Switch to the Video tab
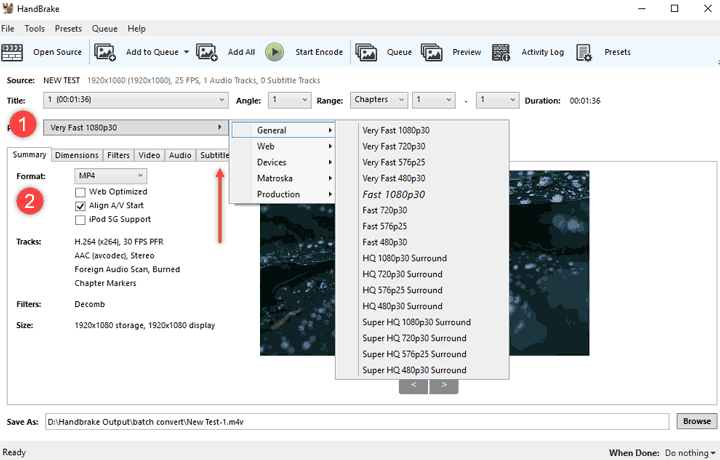The height and width of the screenshot is (460, 720). pos(149,155)
